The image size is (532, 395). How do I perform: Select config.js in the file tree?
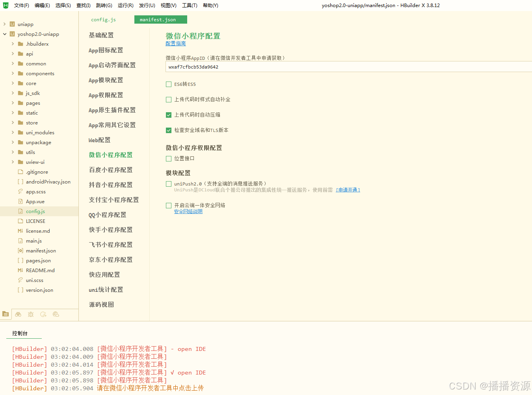[x=39, y=211]
